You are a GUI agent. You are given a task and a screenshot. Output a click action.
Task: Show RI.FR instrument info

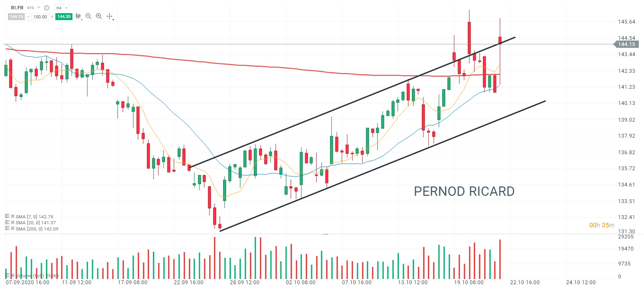click(47, 8)
